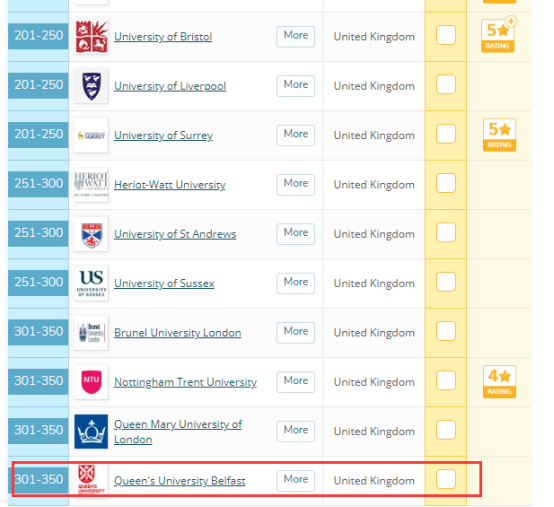The image size is (554, 507).
Task: Tick the compare checkbox for Heriot-Watt University
Action: coord(446,183)
